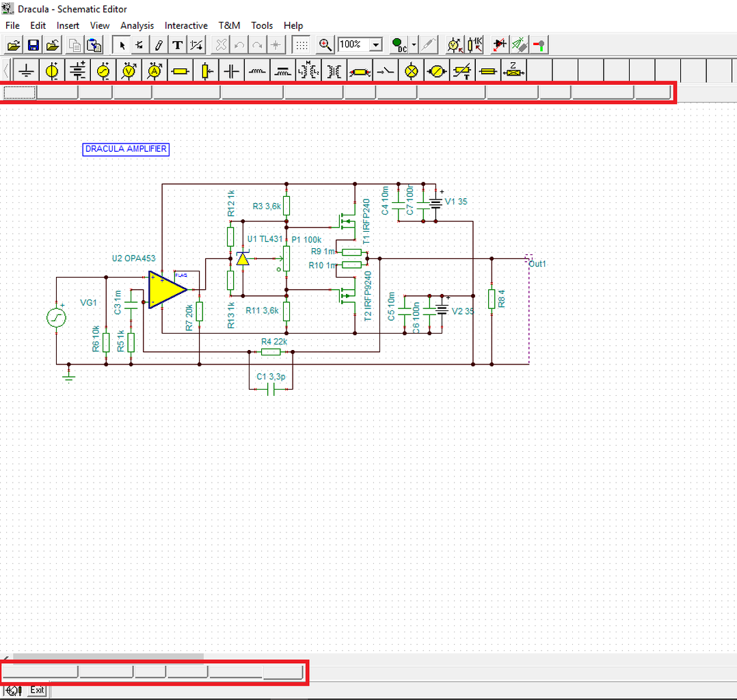Start DC interactive mode with green DC icon
The width and height of the screenshot is (737, 700).
[x=399, y=45]
